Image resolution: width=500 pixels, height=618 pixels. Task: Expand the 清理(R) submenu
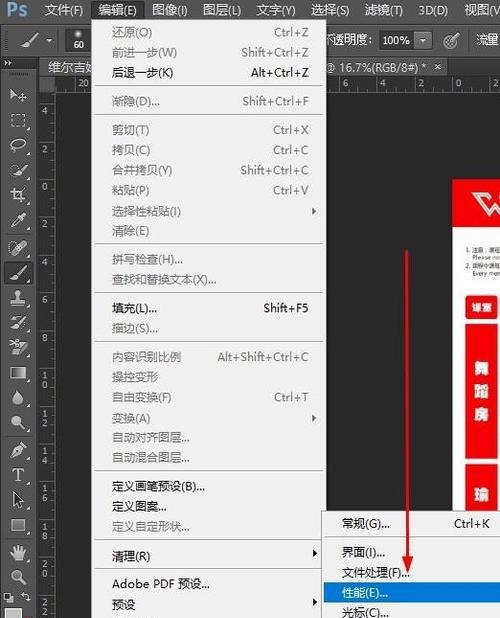click(x=314, y=553)
